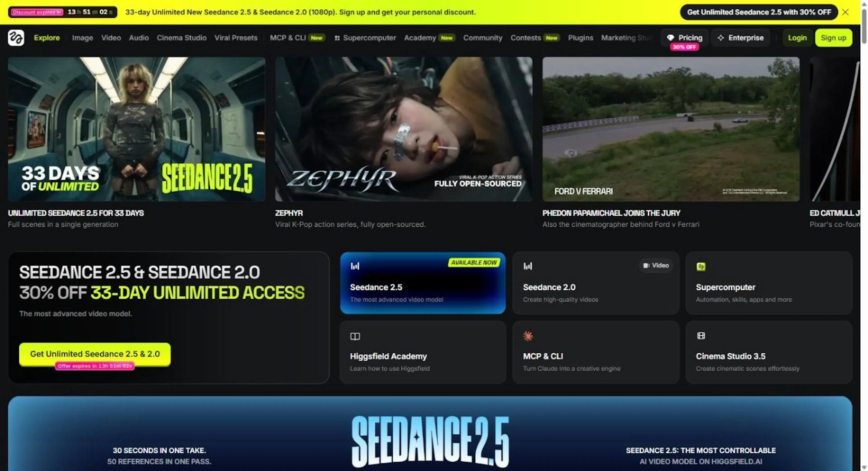Click 'PHEDON PAPAMICHAEL JOINS THE JURY' caption

click(611, 213)
